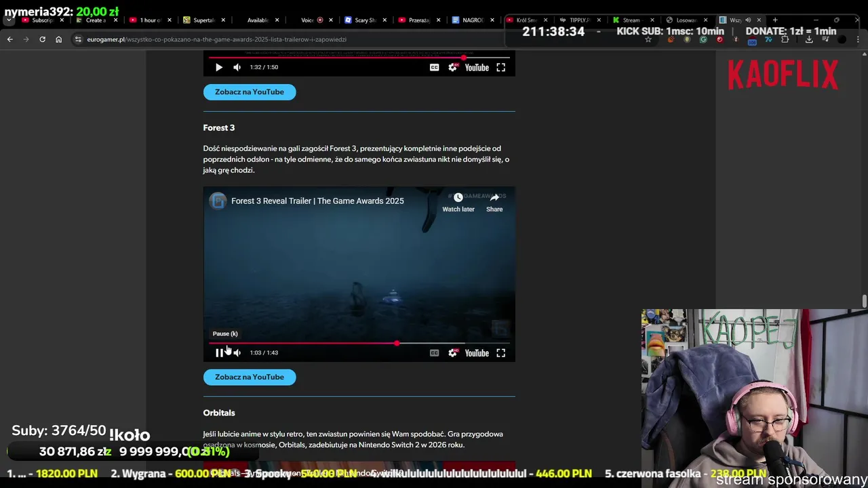Mute the active Wszy tab audio icon

click(x=749, y=20)
